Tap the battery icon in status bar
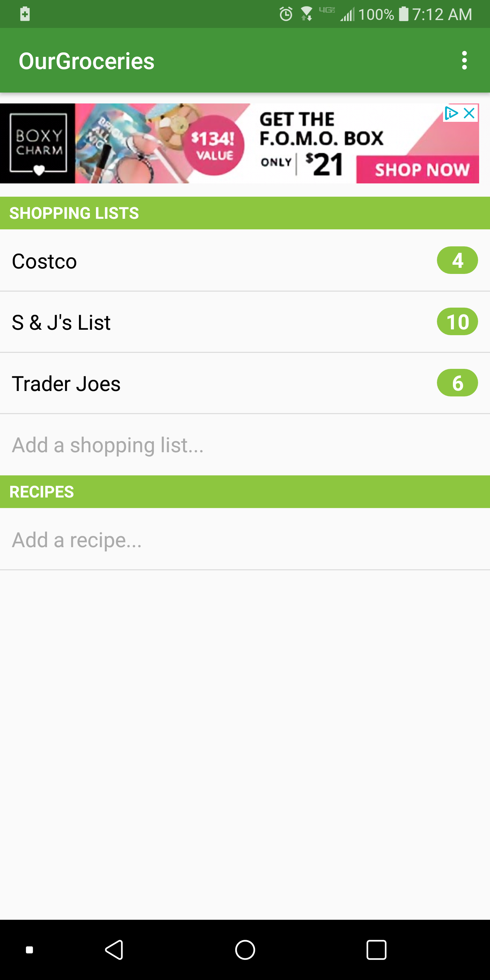Image resolution: width=490 pixels, height=980 pixels. pyautogui.click(x=403, y=14)
